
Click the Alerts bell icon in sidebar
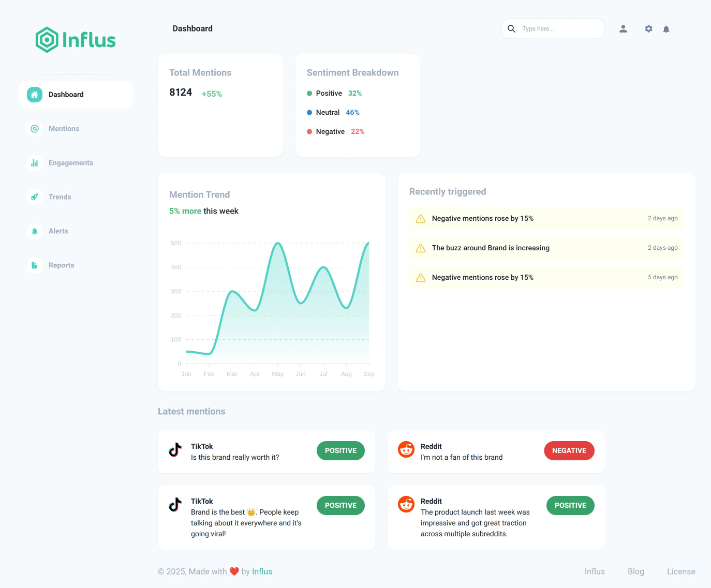click(x=35, y=231)
